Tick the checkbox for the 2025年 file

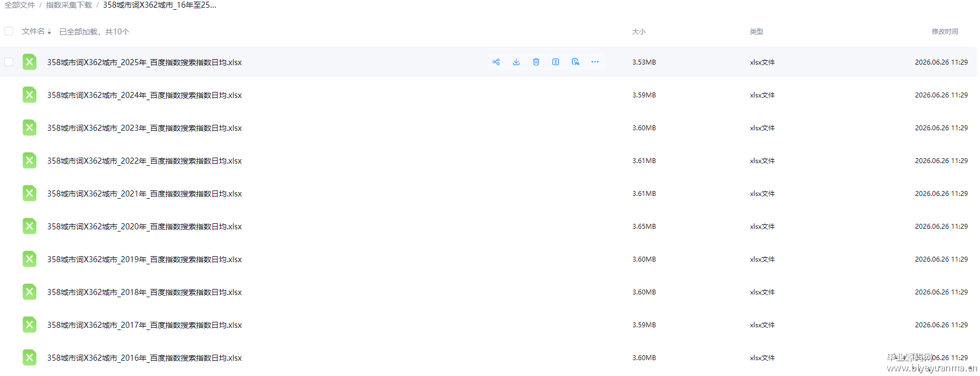pyautogui.click(x=9, y=62)
